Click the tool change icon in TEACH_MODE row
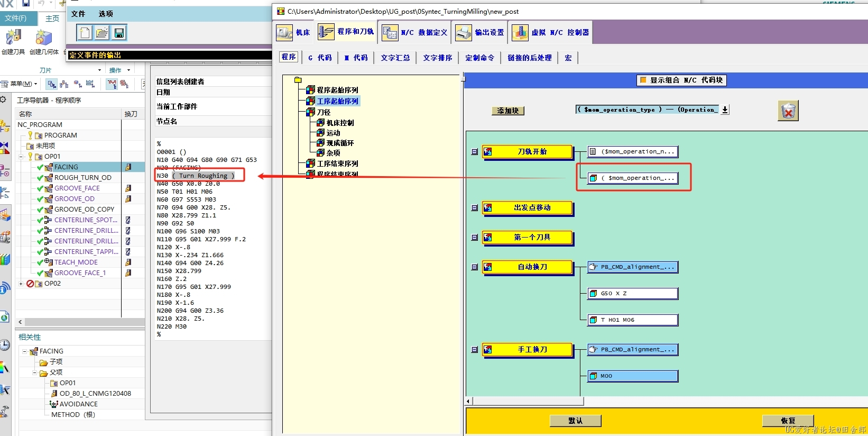This screenshot has height=436, width=868. pyautogui.click(x=128, y=262)
